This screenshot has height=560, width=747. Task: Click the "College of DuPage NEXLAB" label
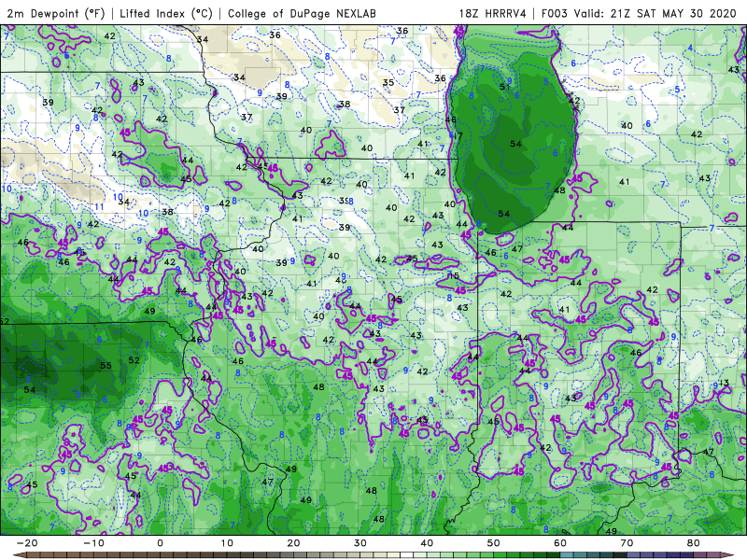click(x=302, y=13)
